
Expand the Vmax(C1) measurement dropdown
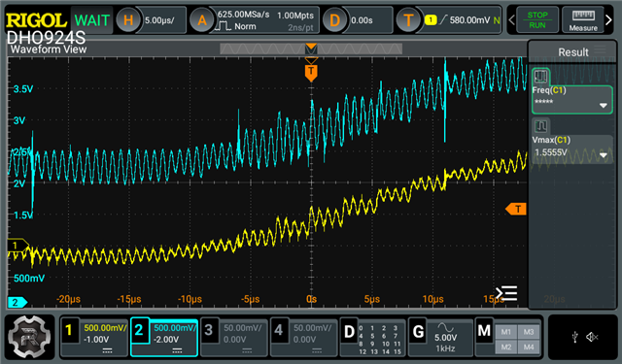[603, 155]
